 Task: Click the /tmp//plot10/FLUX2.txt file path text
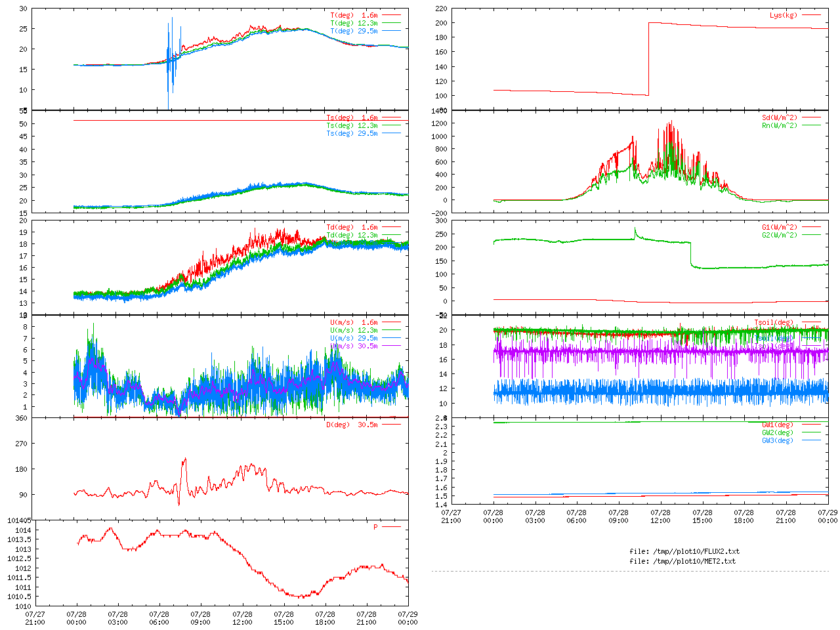(684, 551)
